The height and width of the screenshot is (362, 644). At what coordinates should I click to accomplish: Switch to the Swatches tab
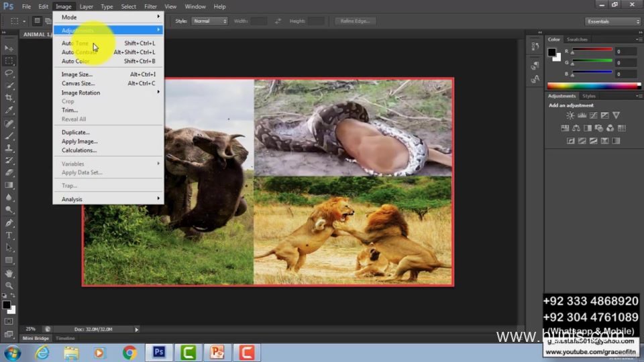click(x=577, y=40)
